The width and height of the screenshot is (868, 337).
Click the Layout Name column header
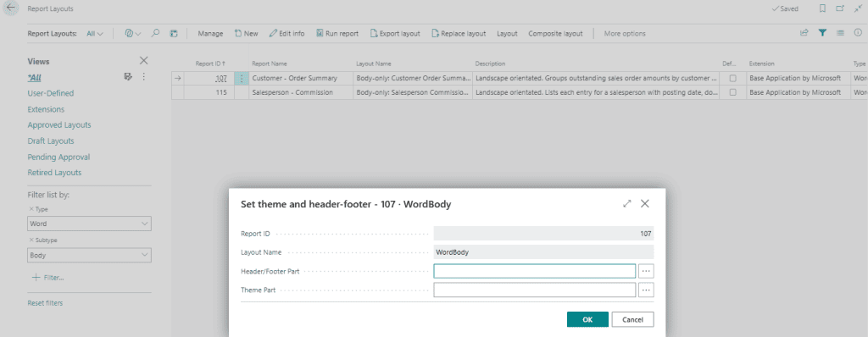(x=373, y=64)
